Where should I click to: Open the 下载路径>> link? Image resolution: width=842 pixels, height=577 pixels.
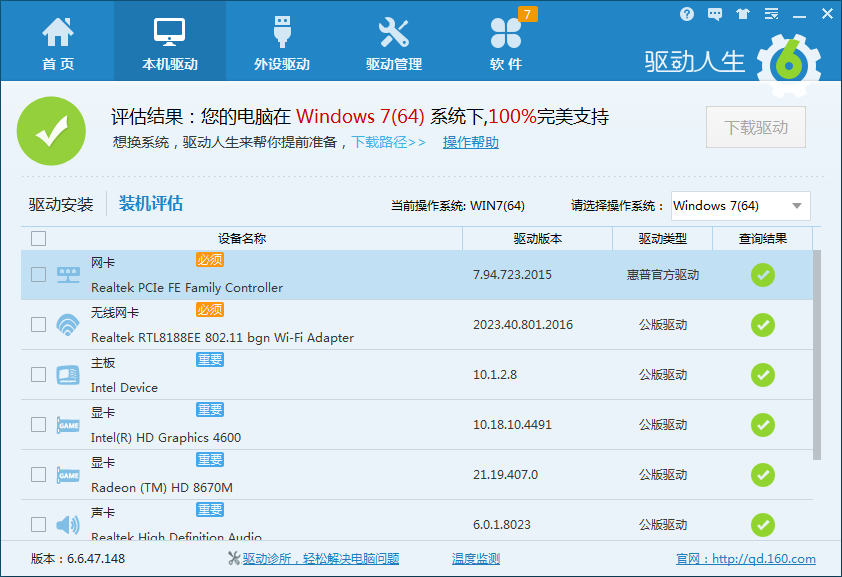pyautogui.click(x=389, y=142)
